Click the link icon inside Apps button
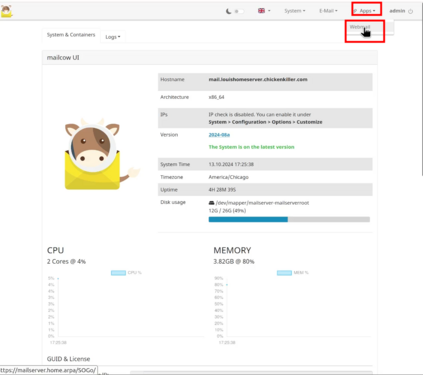Image resolution: width=423 pixels, height=375 pixels. click(x=355, y=11)
